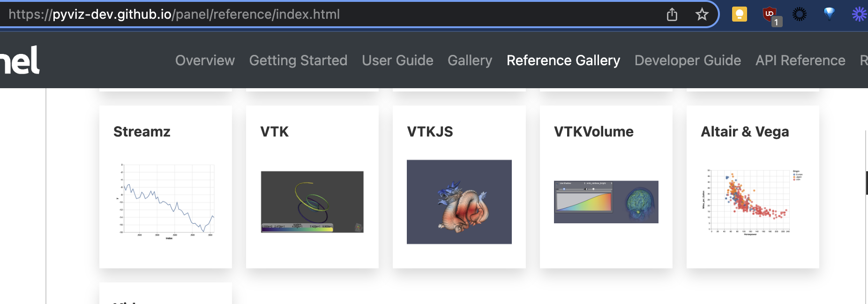Open the Google Keep extension

tap(739, 14)
